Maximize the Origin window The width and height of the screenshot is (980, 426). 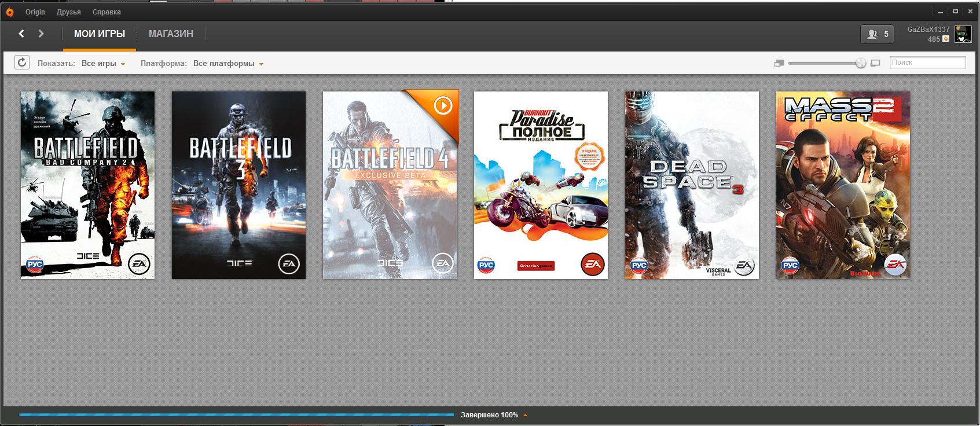click(956, 12)
